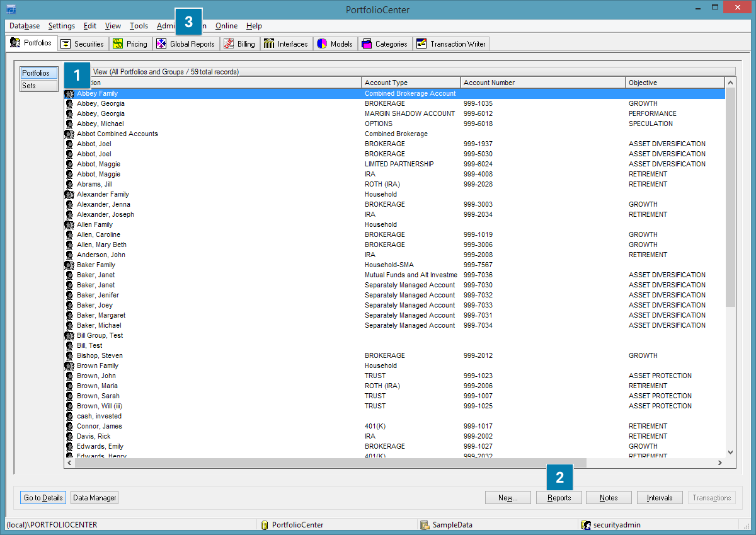Screen dimensions: 756x535
Task: Click account number 999-7036
Action: click(478, 275)
